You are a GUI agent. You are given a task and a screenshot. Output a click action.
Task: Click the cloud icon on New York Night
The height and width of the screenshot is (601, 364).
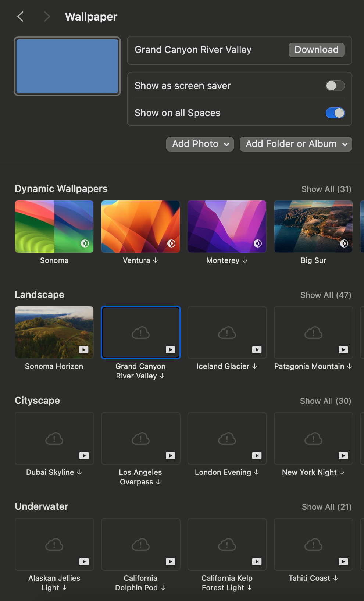coord(313,439)
